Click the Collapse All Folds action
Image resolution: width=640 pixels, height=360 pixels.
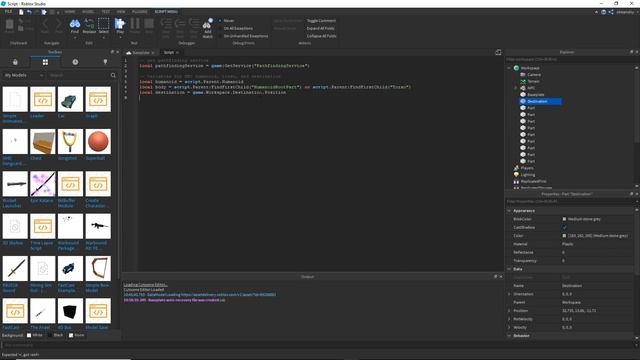(x=321, y=36)
